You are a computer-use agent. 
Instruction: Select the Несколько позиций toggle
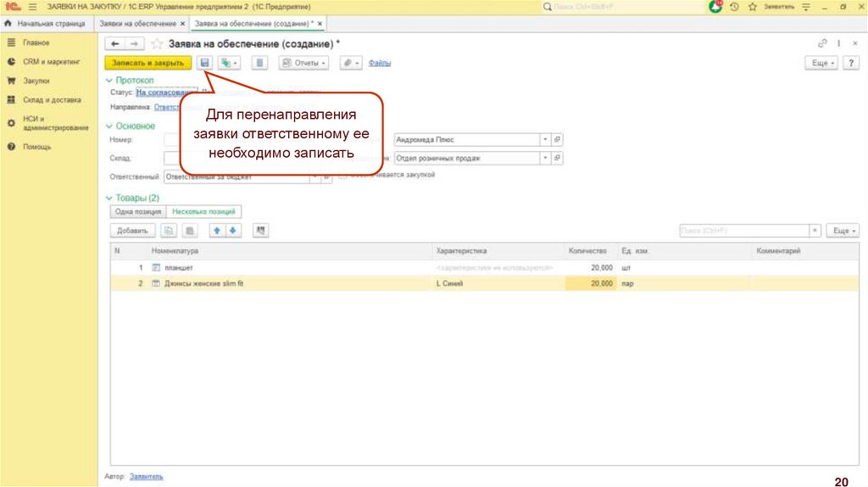point(203,211)
